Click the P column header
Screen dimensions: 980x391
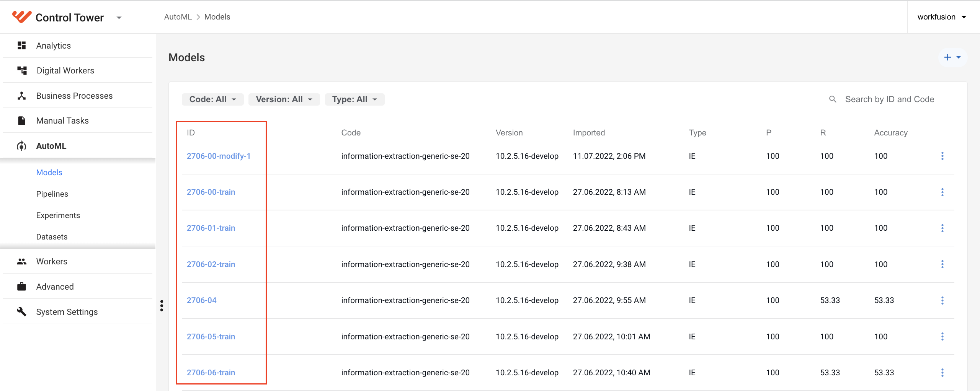point(769,133)
